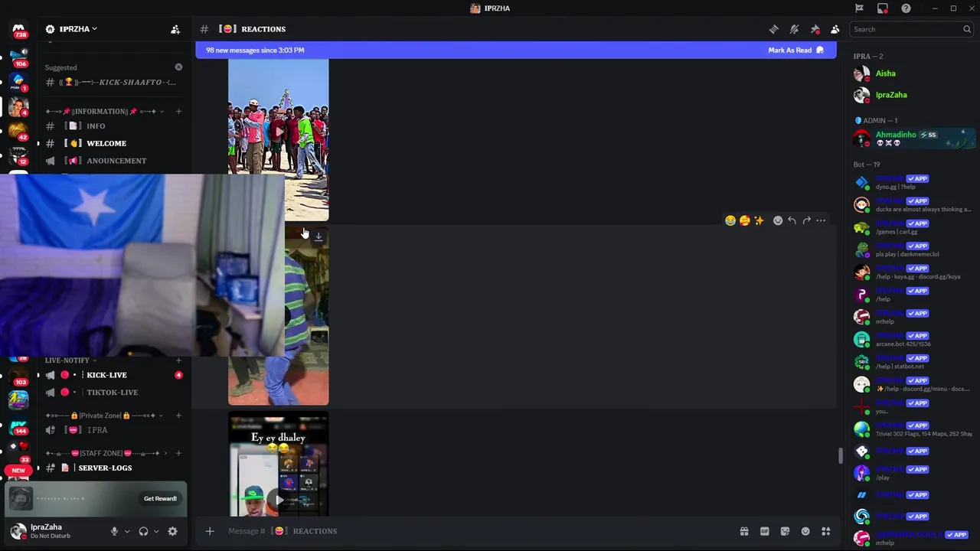
Task: Open the GIF picker
Action: tap(764, 531)
